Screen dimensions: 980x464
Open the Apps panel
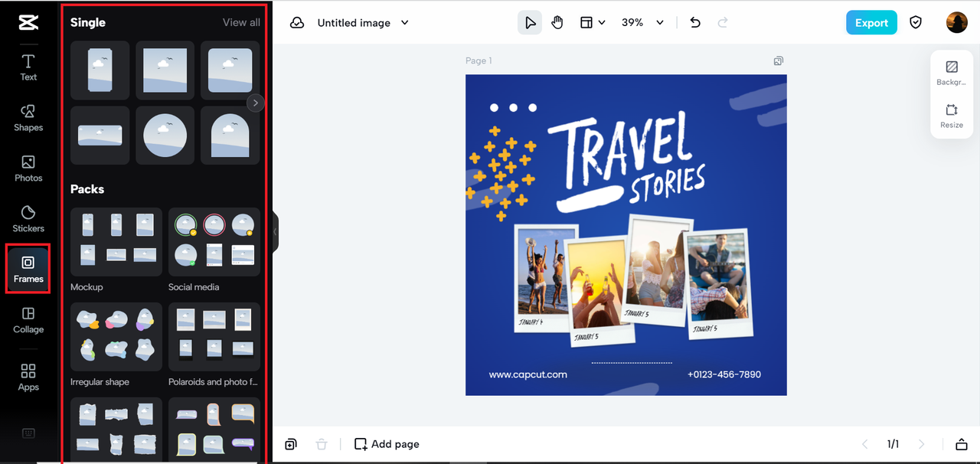pos(28,377)
